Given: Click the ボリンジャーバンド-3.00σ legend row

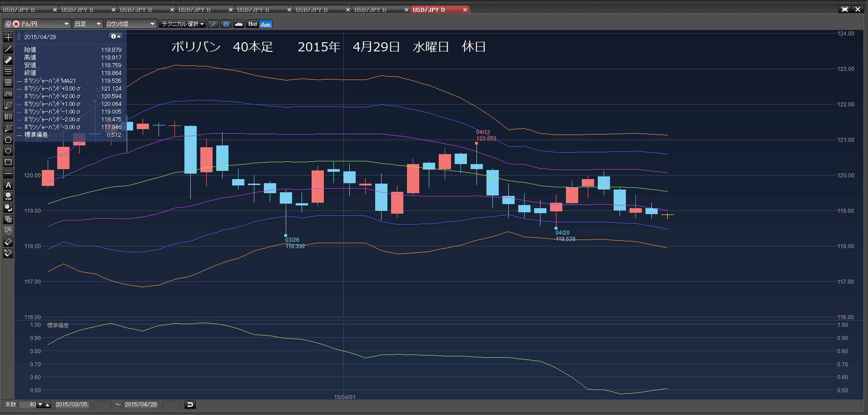Looking at the screenshot, I should (69, 127).
